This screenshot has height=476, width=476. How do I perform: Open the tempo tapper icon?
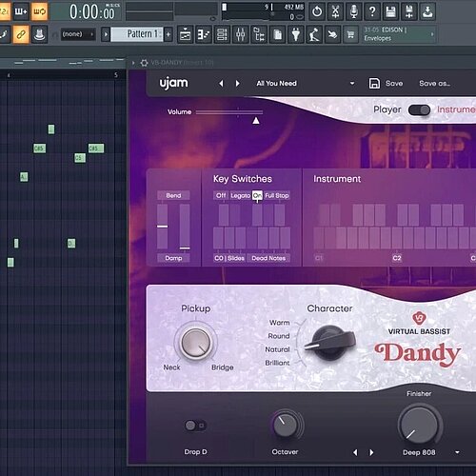[x=314, y=34]
